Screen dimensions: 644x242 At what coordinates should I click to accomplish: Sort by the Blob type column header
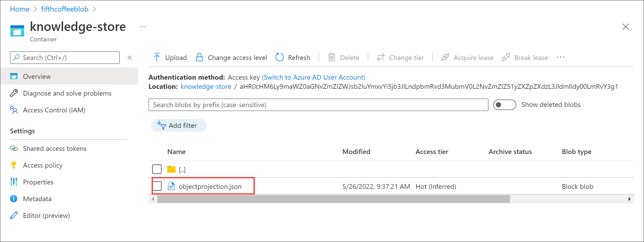pos(577,152)
